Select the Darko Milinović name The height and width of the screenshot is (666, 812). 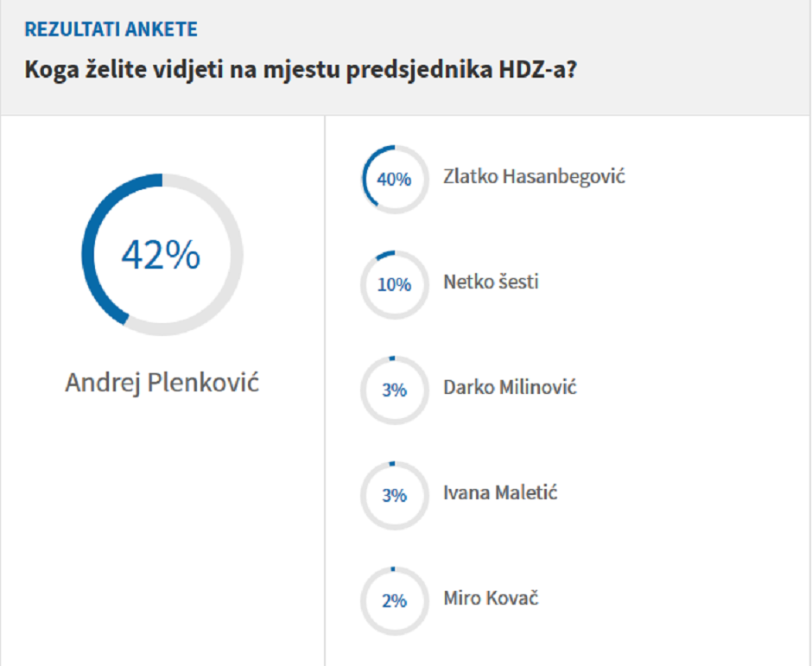click(x=510, y=387)
